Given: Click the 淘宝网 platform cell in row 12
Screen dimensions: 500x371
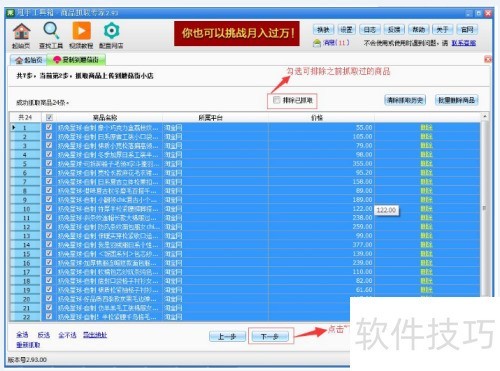Looking at the screenshot, I should (x=215, y=226).
